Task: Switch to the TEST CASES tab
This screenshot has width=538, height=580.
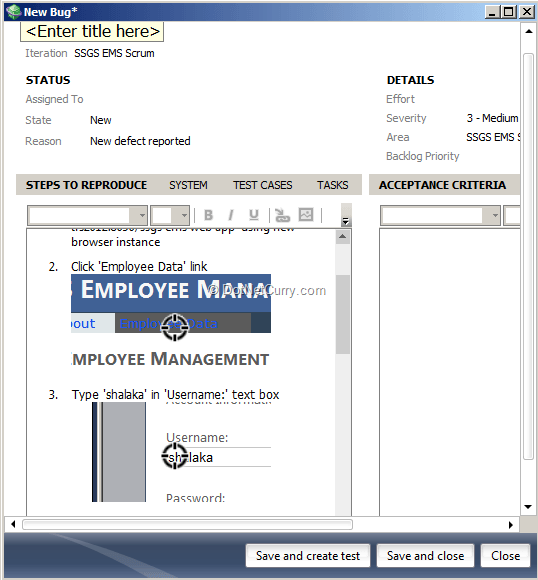Action: [262, 185]
